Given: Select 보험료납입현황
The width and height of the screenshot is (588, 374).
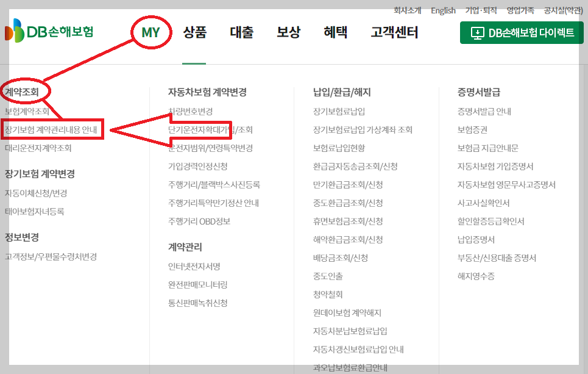Looking at the screenshot, I should 339,148.
